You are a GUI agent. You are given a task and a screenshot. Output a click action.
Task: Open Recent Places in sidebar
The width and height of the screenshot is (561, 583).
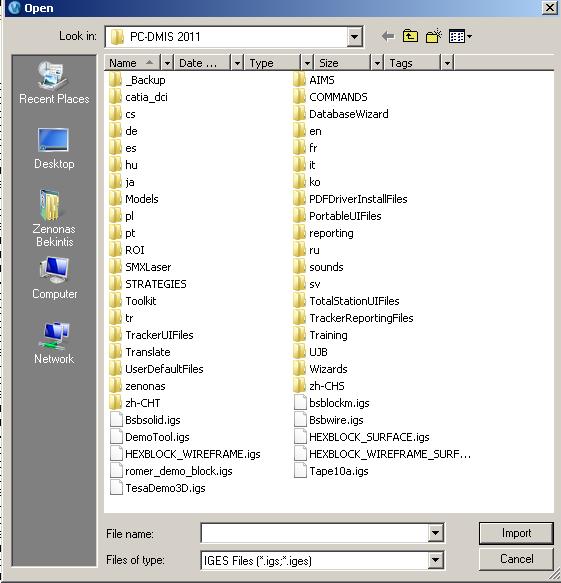click(54, 83)
